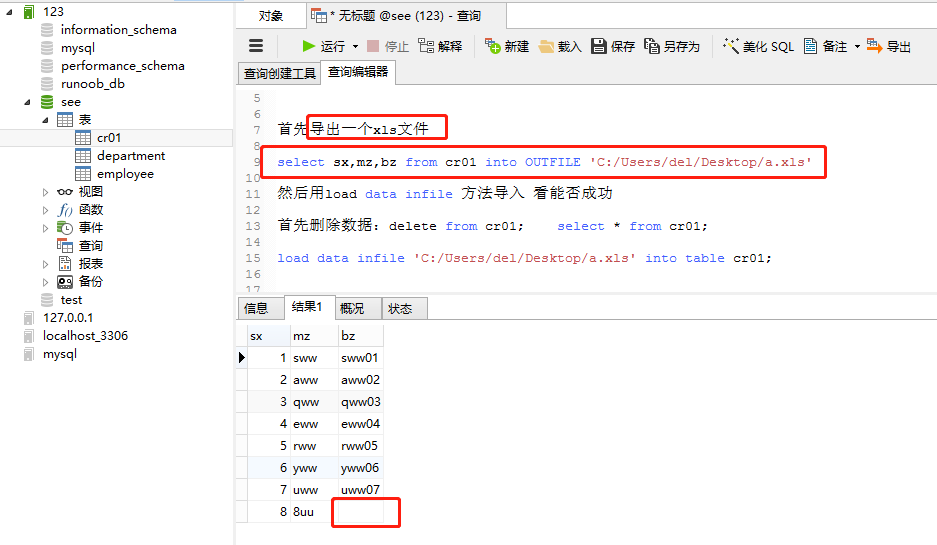The height and width of the screenshot is (545, 937).
Task: Click the sx column header
Action: (268, 336)
